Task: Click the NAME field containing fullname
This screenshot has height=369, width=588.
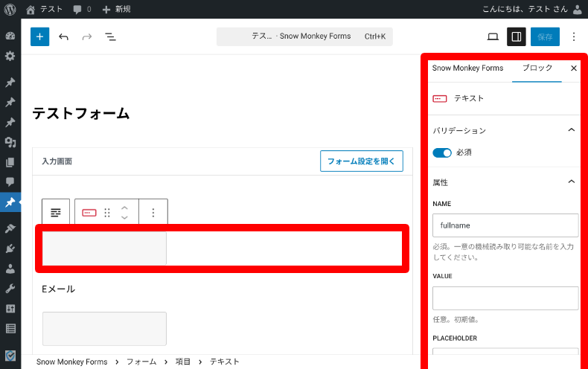Action: (x=505, y=225)
